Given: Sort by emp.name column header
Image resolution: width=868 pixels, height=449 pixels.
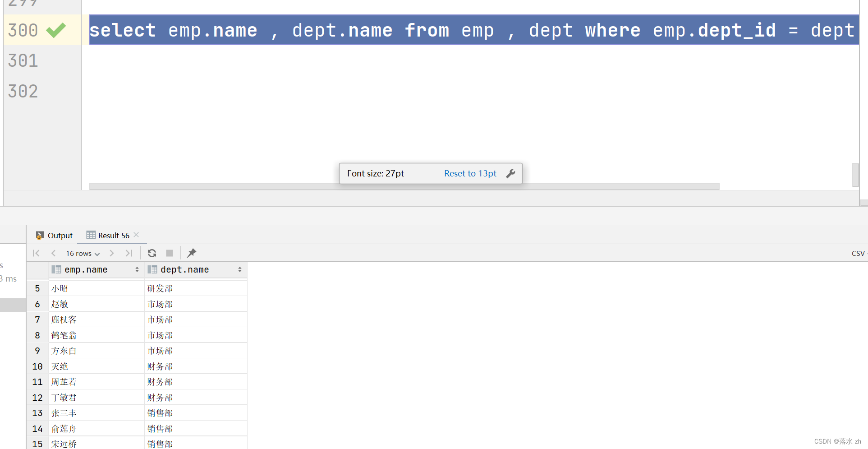Looking at the screenshot, I should coord(96,269).
